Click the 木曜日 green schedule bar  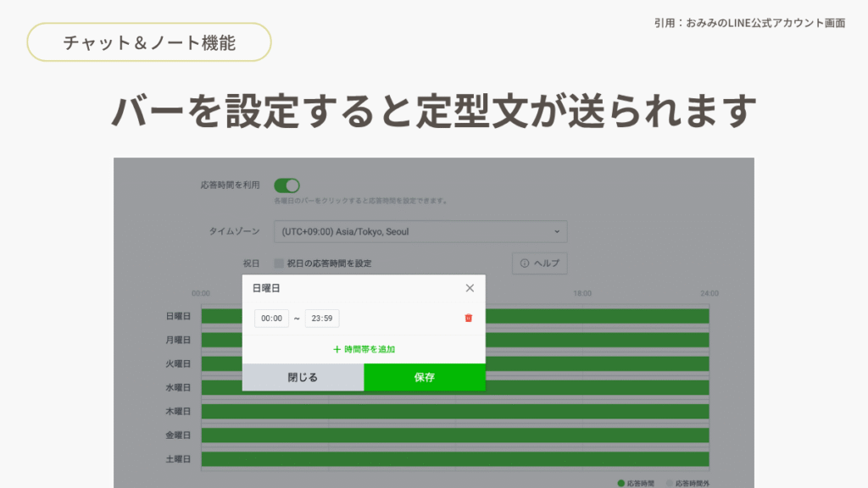pyautogui.click(x=454, y=412)
